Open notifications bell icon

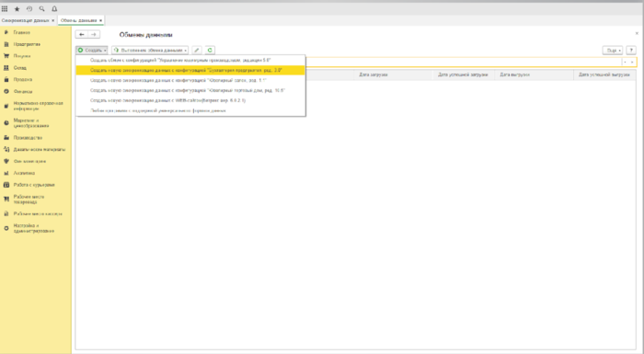pos(54,8)
